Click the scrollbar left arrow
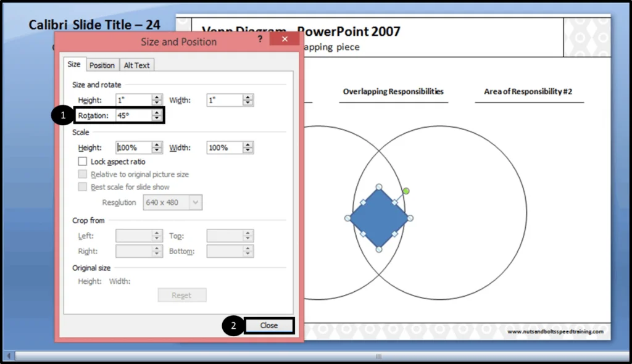This screenshot has width=632, height=364. pos(9,356)
